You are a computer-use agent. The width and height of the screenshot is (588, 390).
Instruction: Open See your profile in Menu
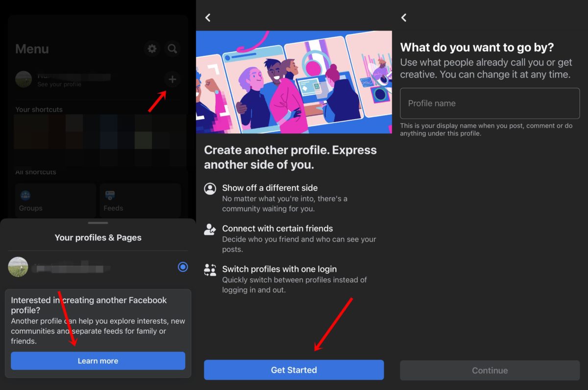pyautogui.click(x=59, y=84)
